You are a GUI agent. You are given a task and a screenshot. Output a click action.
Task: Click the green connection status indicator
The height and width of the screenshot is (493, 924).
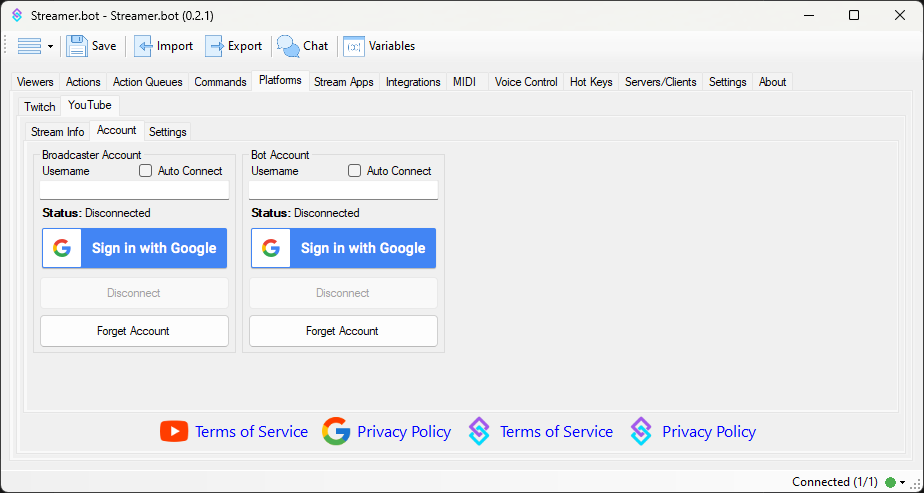click(x=890, y=482)
